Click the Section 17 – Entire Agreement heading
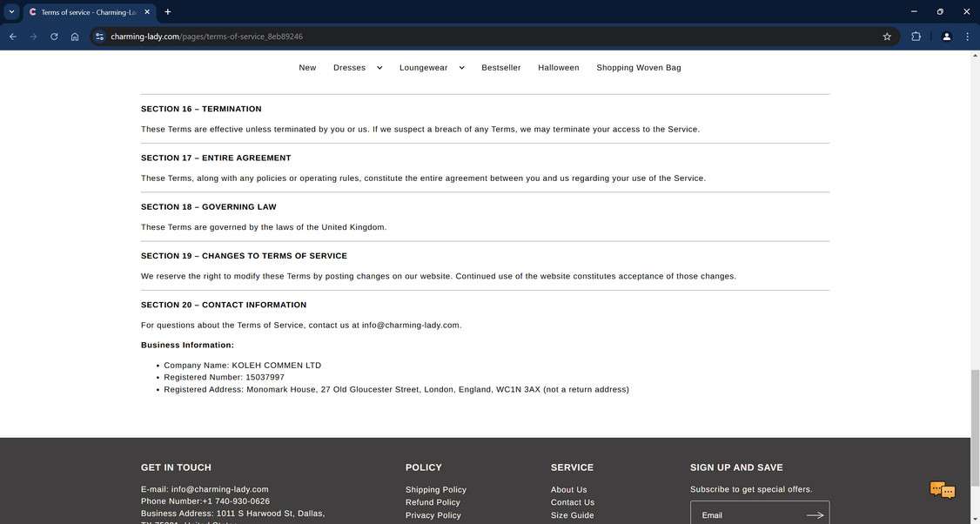The height and width of the screenshot is (524, 980). point(216,158)
